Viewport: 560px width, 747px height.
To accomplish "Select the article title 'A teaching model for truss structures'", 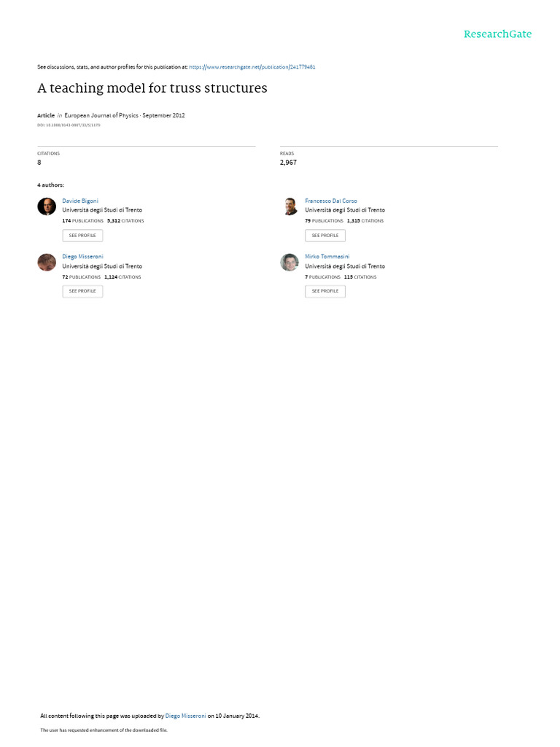I will [152, 88].
